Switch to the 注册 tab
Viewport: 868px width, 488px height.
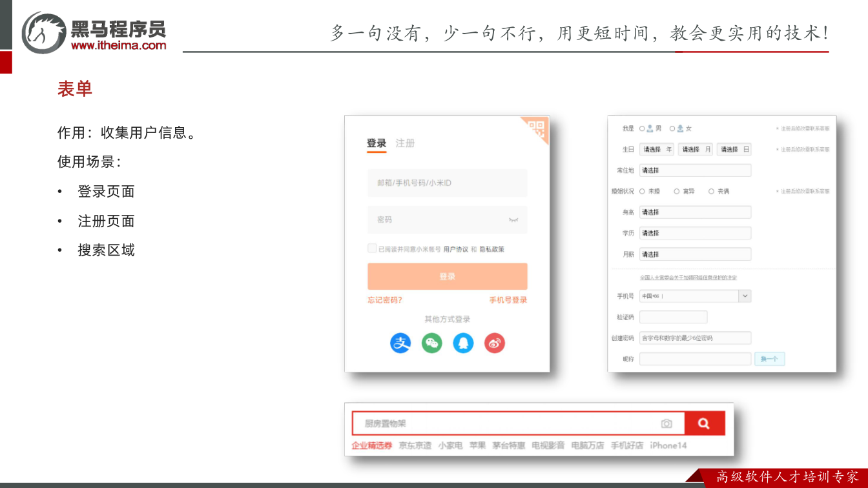click(405, 143)
